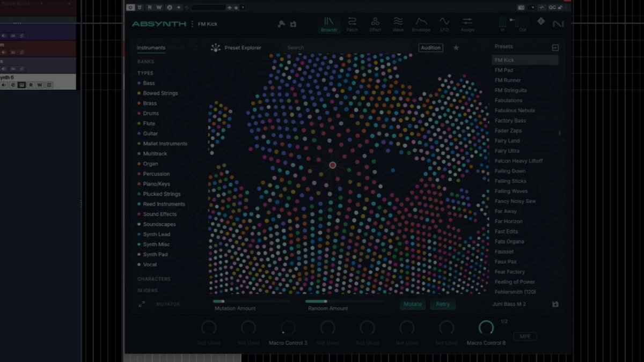Click the selected red preset dot
This screenshot has width=644, height=362.
332,165
